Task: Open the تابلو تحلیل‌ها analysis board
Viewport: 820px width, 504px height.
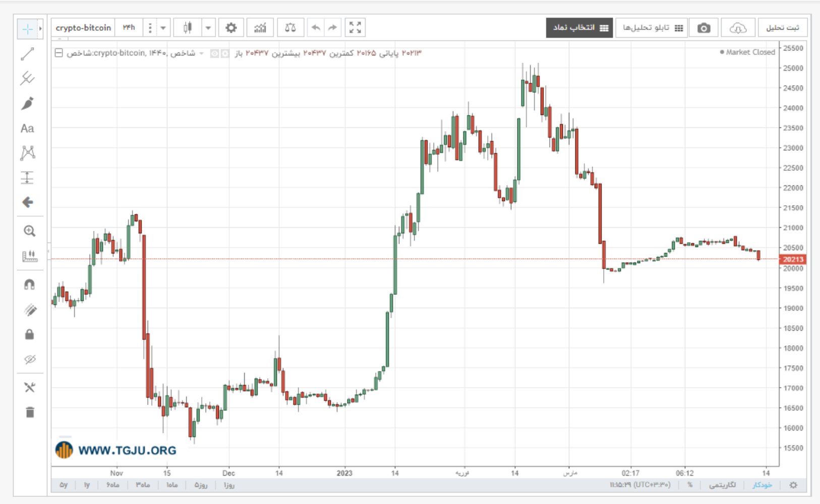Action: (x=652, y=28)
